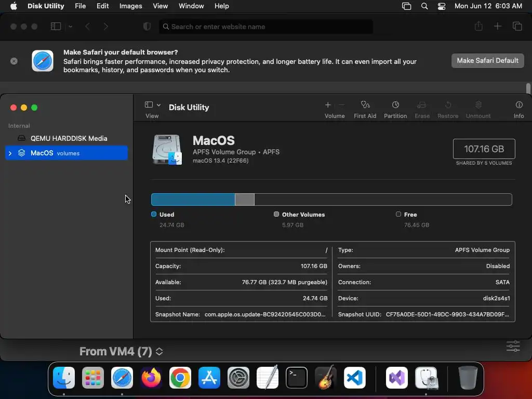The image size is (532, 399).
Task: Click Safari privacy shield icon
Action: (x=147, y=26)
